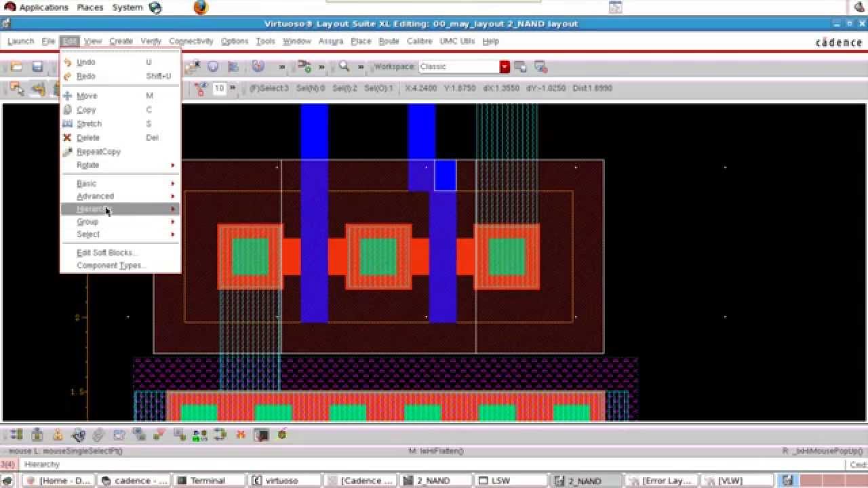868x488 pixels.
Task: Select Move in Edit menu
Action: coord(120,96)
